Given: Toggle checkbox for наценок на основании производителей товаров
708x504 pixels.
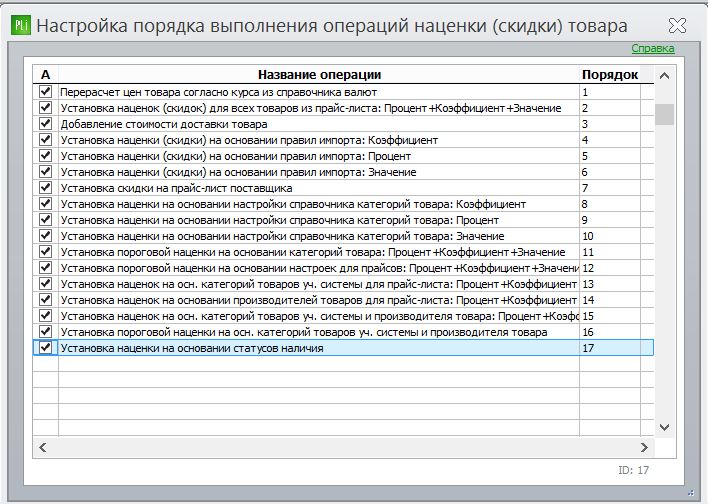Looking at the screenshot, I should point(45,299).
